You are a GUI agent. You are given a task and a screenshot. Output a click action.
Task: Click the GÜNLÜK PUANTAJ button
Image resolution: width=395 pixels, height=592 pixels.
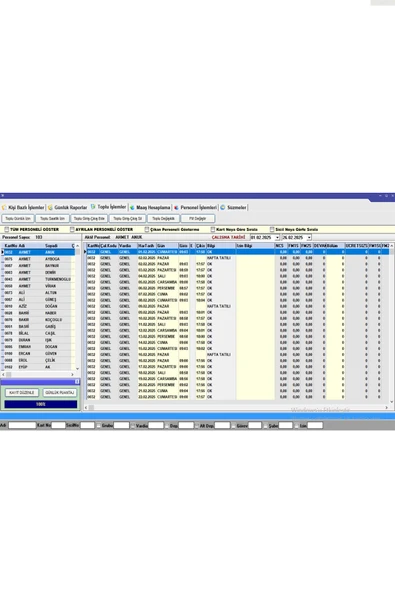click(x=59, y=393)
